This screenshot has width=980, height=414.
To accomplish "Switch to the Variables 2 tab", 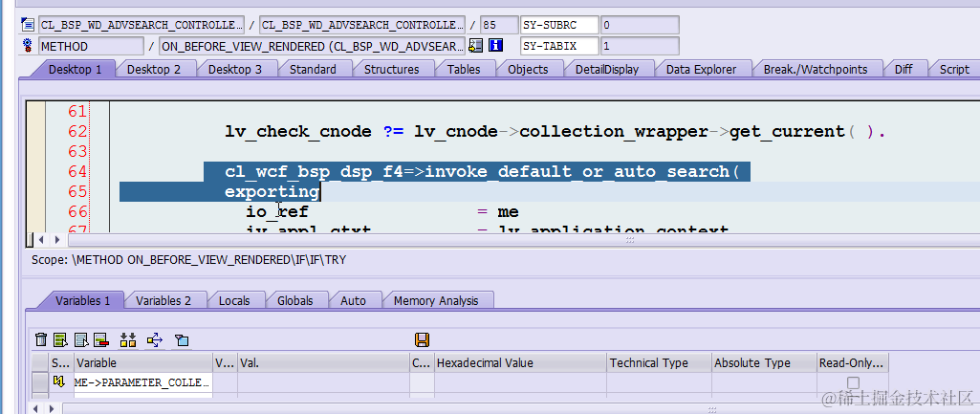I will click(x=163, y=301).
